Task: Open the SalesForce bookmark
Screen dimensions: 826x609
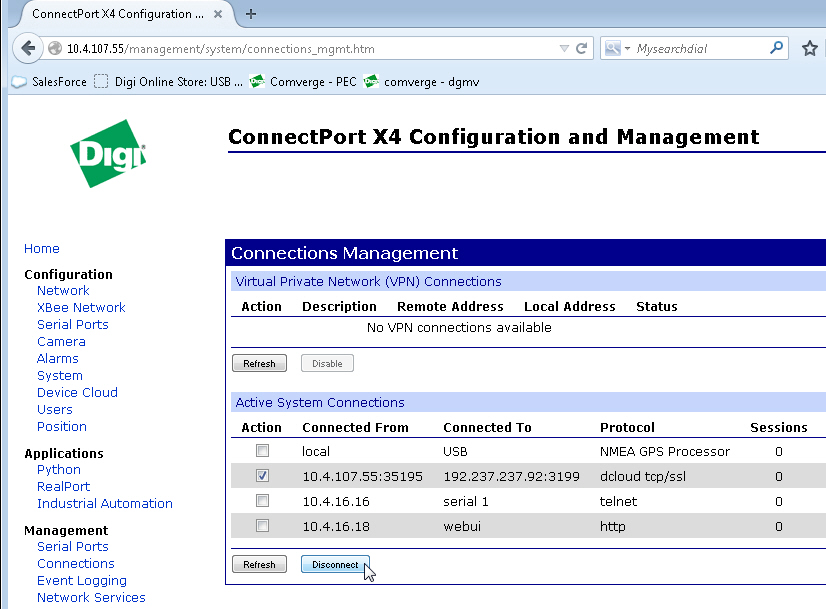Action: click(x=50, y=82)
